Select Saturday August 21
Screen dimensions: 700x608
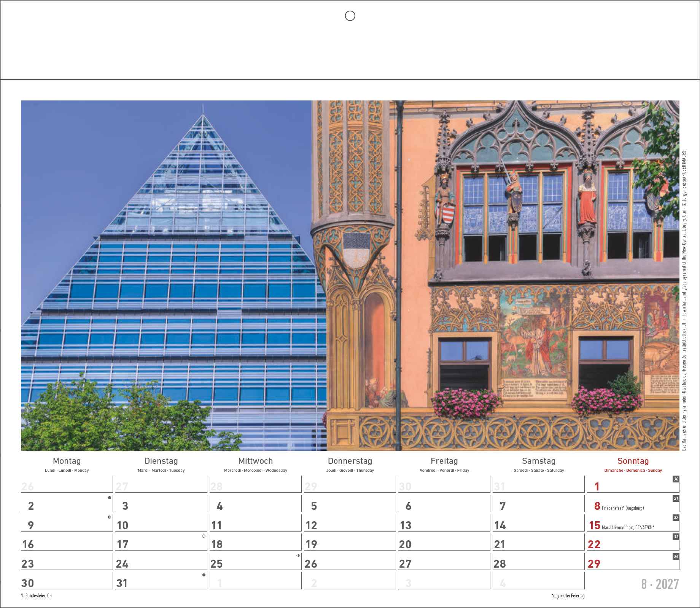(x=500, y=544)
